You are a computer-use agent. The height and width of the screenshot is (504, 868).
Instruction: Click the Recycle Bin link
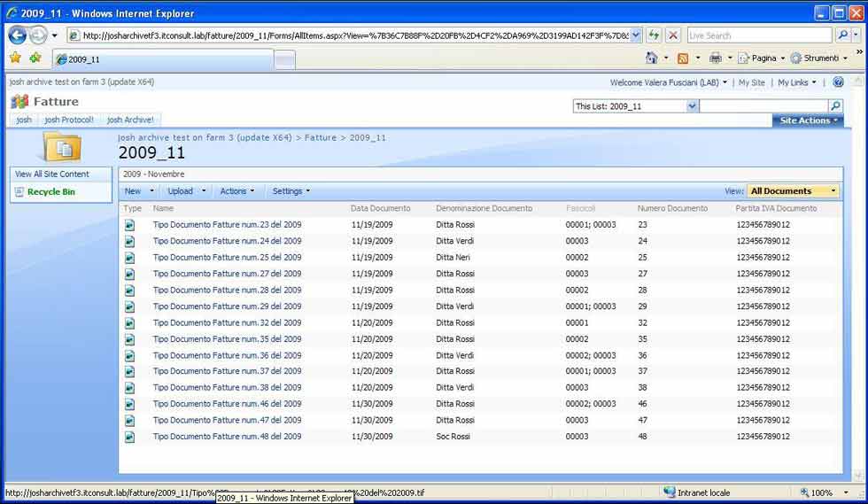click(x=50, y=192)
